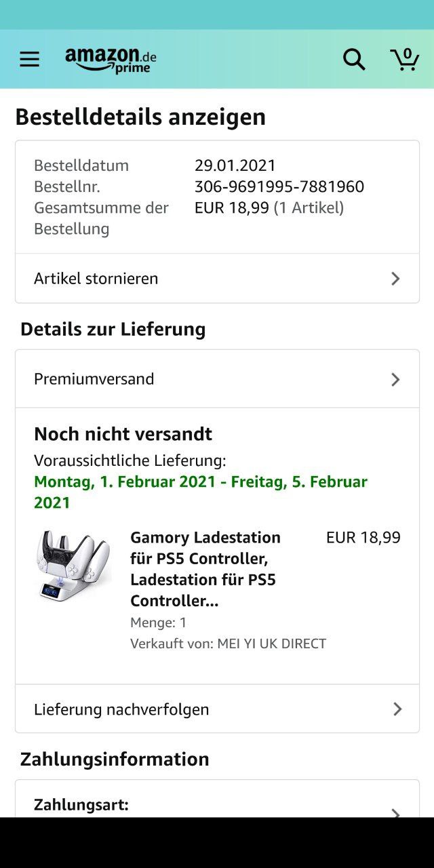The image size is (434, 868).
Task: Expand the Lieferung nachverfolgen chevron
Action: coord(397,709)
